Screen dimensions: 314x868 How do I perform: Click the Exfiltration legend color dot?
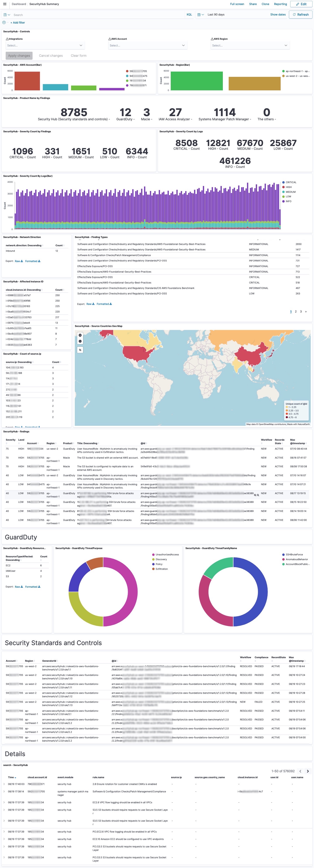coord(153,569)
